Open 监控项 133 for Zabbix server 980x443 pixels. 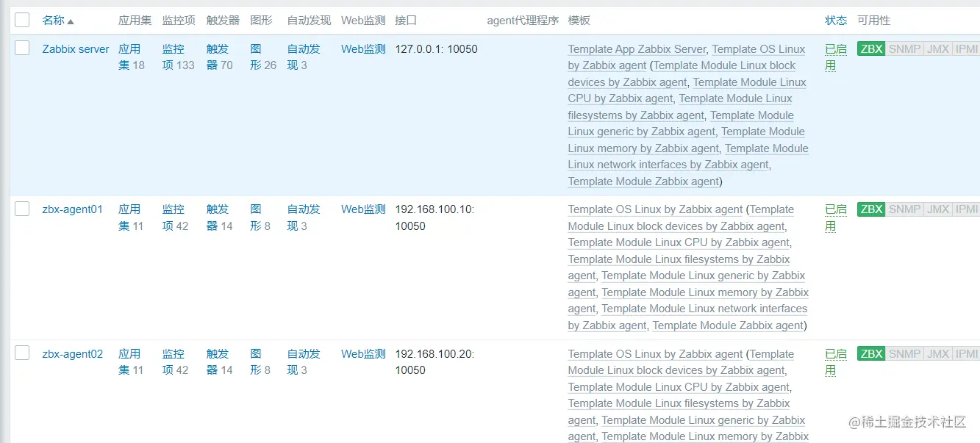tap(178, 57)
